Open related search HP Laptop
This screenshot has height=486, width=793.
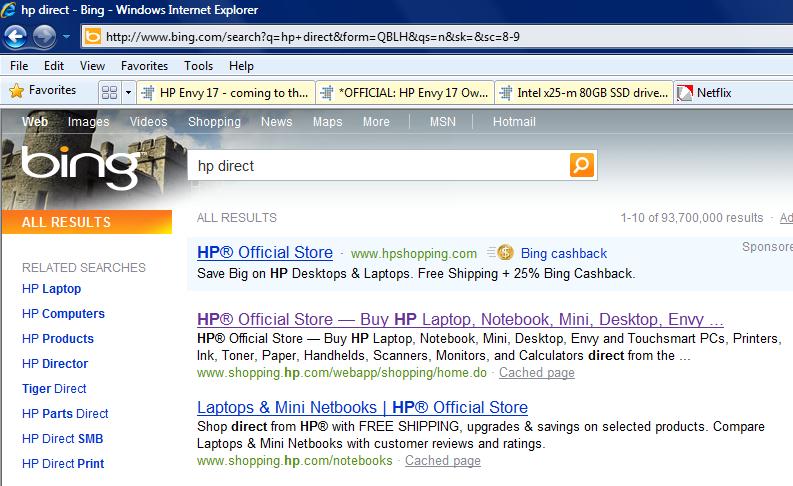pyautogui.click(x=52, y=289)
